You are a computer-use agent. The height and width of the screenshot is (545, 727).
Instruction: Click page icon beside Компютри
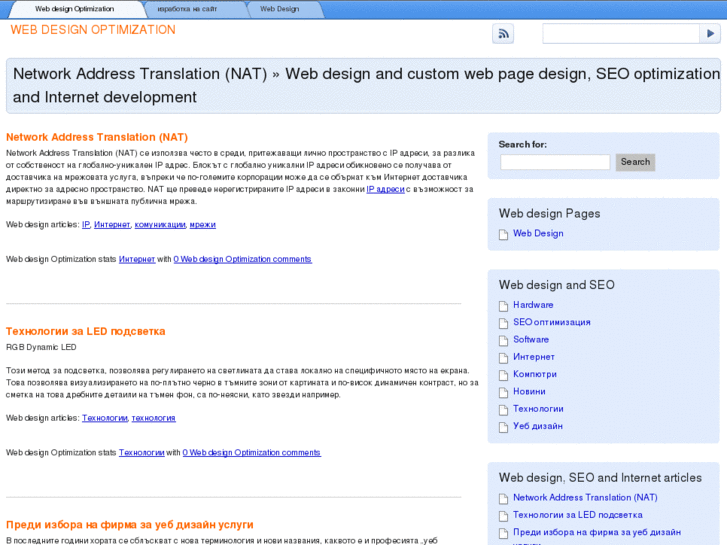point(503,375)
